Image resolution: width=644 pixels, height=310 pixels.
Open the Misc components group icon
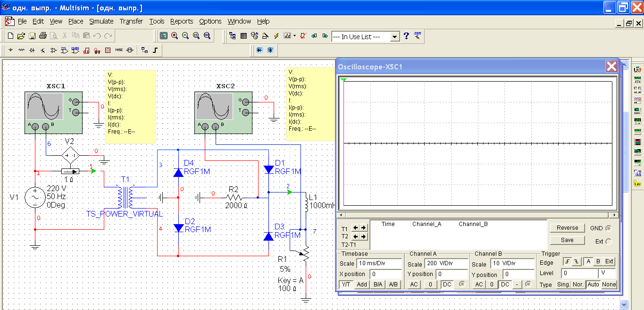coord(119,50)
